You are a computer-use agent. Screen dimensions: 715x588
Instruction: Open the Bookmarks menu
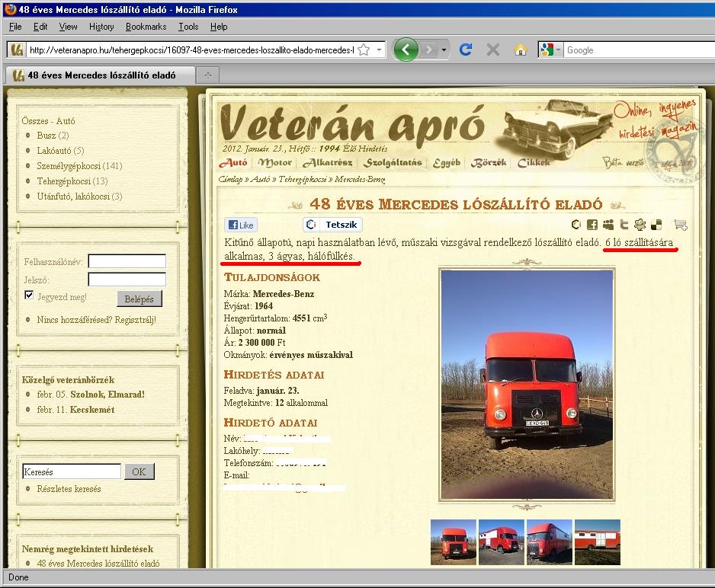tap(146, 27)
